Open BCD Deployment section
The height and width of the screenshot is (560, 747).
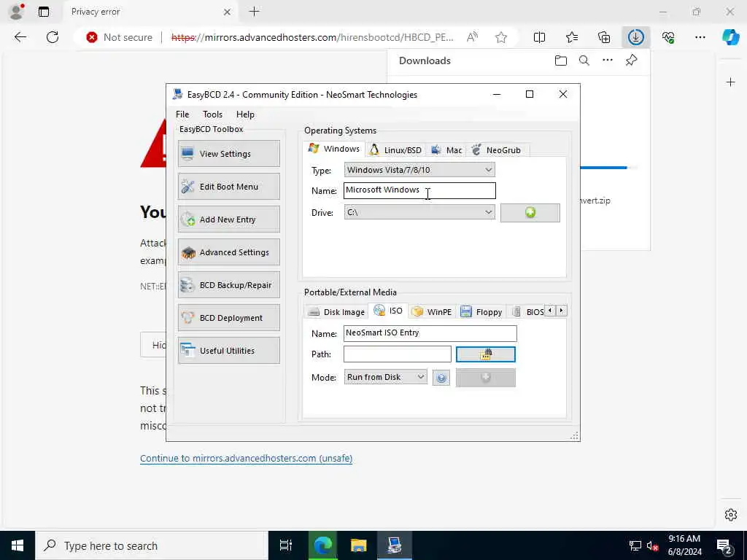pos(228,318)
